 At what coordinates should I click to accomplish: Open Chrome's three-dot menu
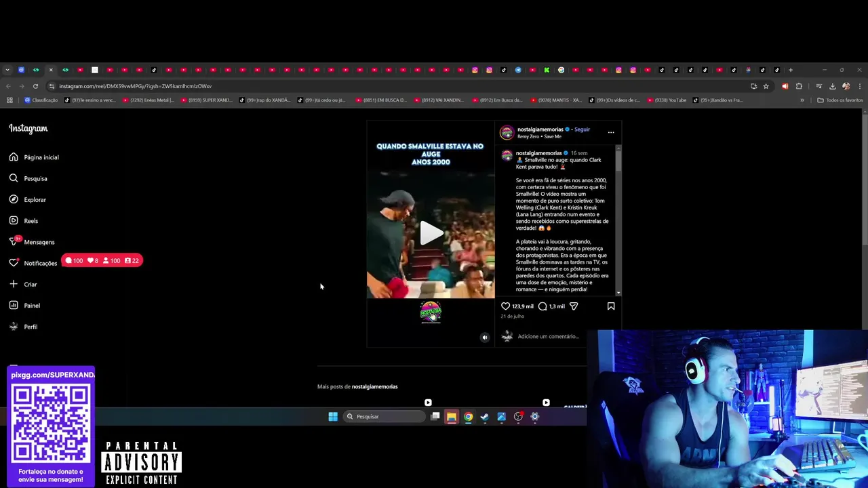click(859, 86)
